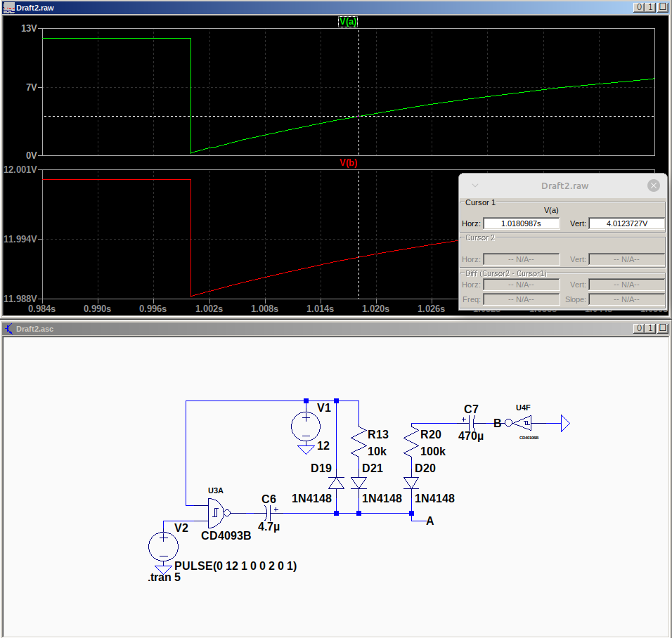This screenshot has height=638, width=672.
Task: Select capacitor C7 symbol
Action: coord(471,423)
